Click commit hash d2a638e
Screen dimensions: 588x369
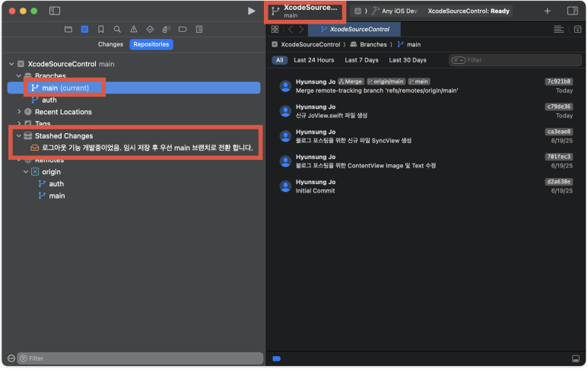[x=559, y=182]
